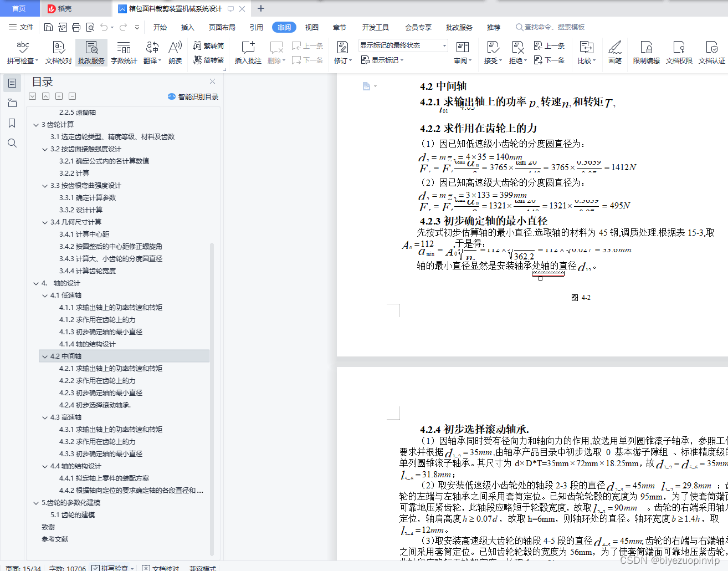Open the 显示标记的最终状态 dropdown
The image size is (728, 571).
tap(403, 45)
